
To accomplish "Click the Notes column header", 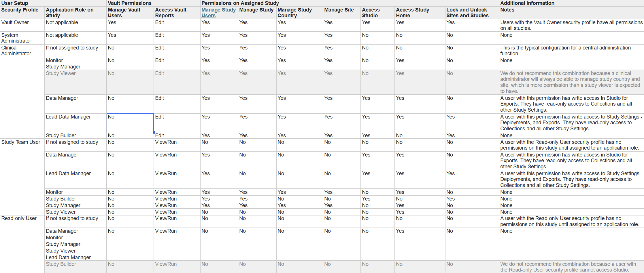I will (x=507, y=10).
